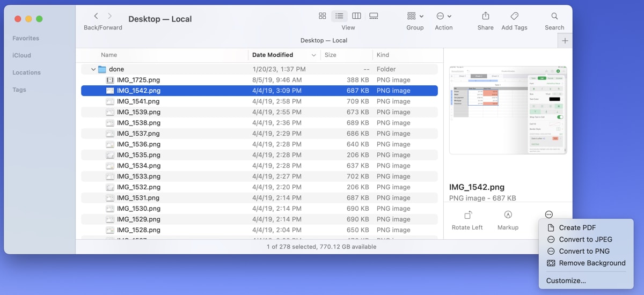Screen dimensions: 644x295
Task: Click the IMG_1539.png file icon
Action: click(x=110, y=112)
